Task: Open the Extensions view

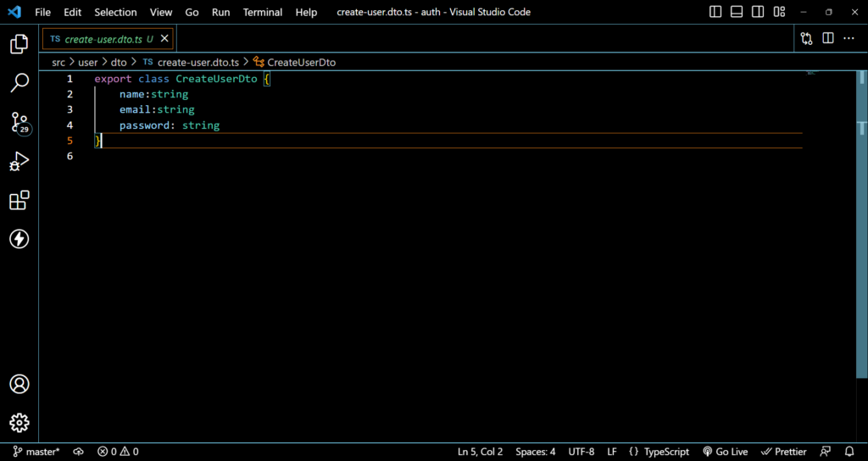Action: click(19, 200)
